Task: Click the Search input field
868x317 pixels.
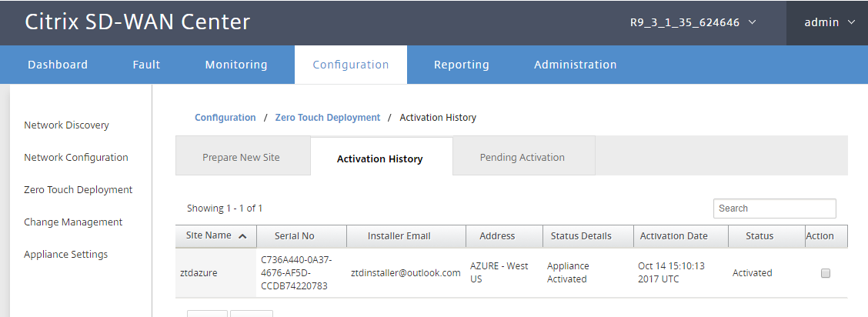Action: pyautogui.click(x=774, y=209)
